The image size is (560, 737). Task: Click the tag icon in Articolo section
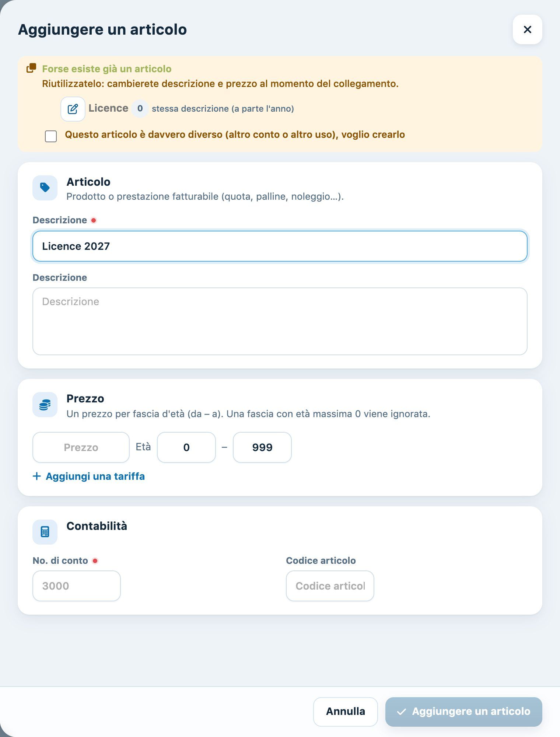coord(45,188)
